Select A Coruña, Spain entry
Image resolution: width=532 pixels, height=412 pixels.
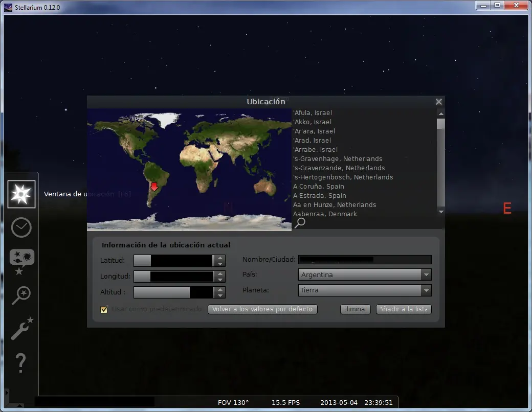pos(319,186)
